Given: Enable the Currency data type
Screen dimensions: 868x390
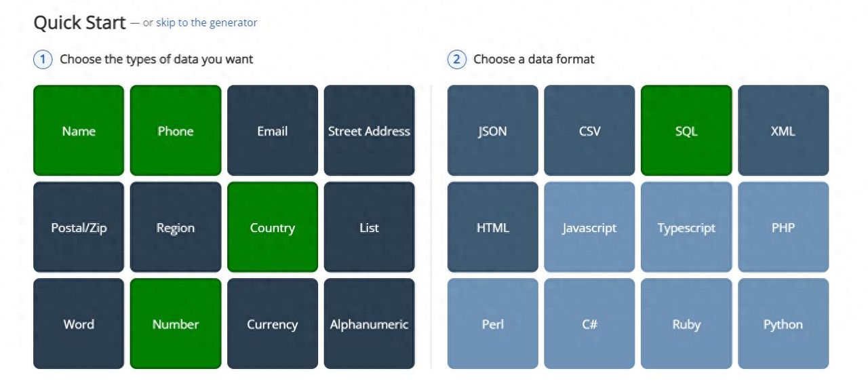Looking at the screenshot, I should pos(273,324).
